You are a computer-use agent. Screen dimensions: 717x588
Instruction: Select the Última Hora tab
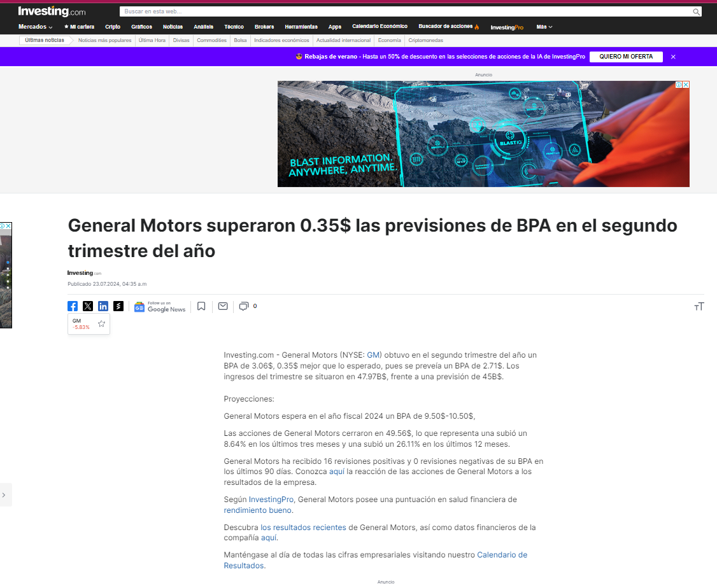[152, 40]
